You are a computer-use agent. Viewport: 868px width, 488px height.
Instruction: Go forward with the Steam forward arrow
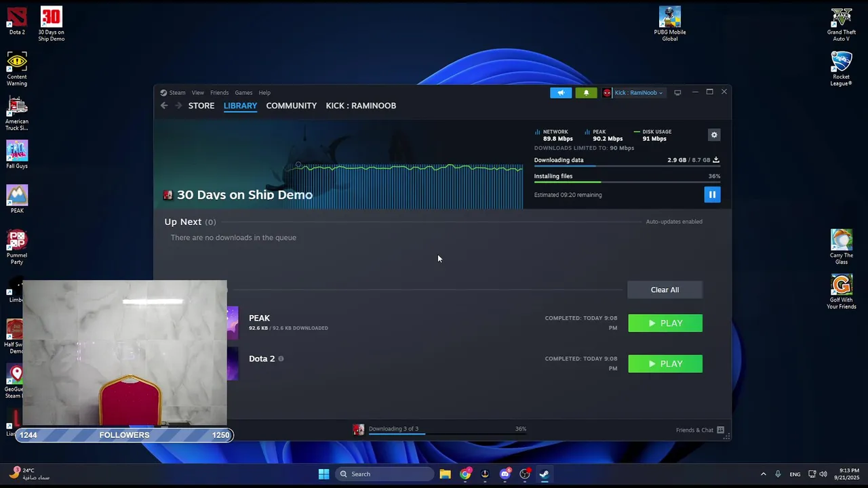click(178, 106)
